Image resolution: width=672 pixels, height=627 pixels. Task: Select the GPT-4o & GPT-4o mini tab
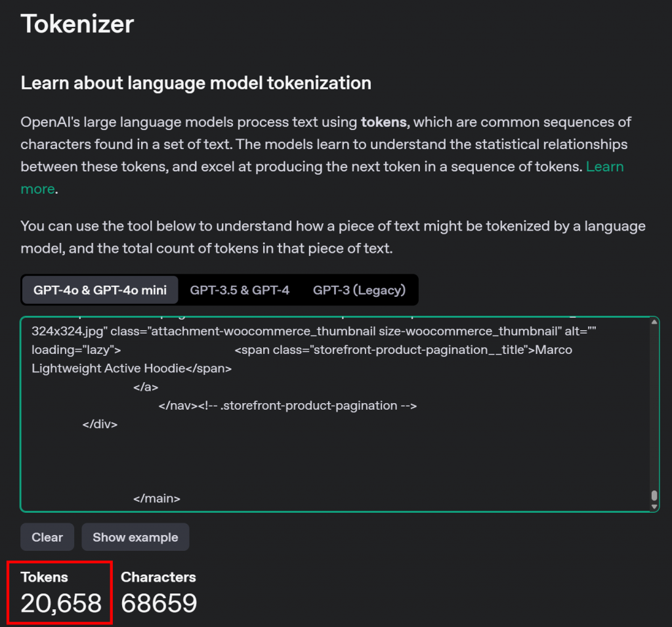pos(100,290)
